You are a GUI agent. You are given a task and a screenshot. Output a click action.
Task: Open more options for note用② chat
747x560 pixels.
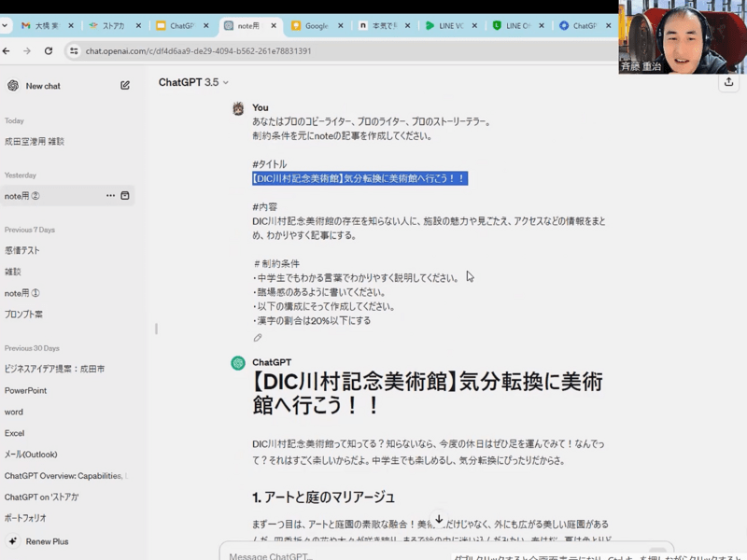click(110, 196)
